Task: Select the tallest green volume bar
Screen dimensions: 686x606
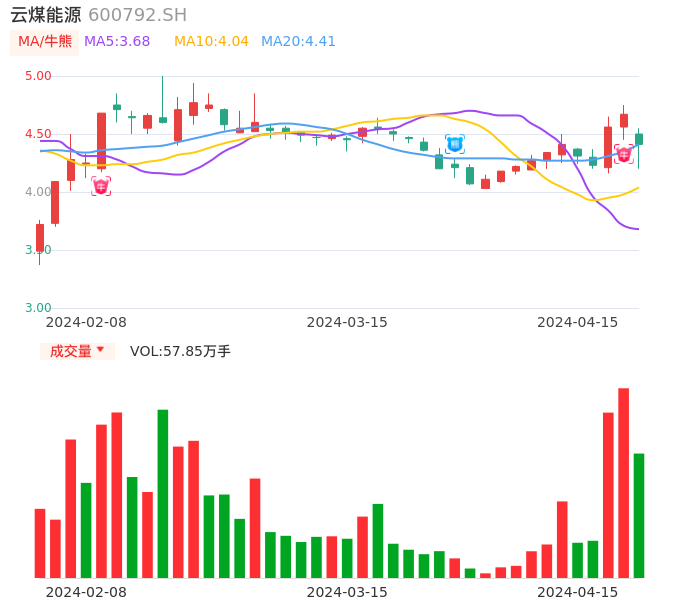Action: pos(162,493)
